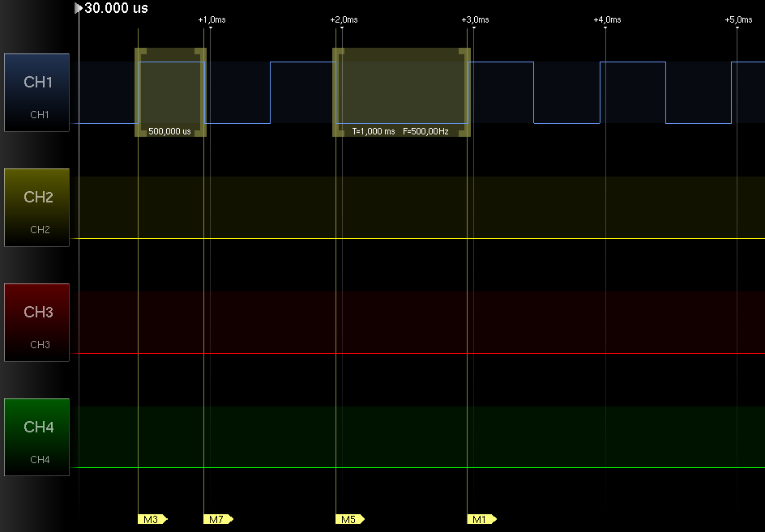The height and width of the screenshot is (532, 765).
Task: Click the +3,0ms time ruler tick
Action: pyautogui.click(x=475, y=20)
